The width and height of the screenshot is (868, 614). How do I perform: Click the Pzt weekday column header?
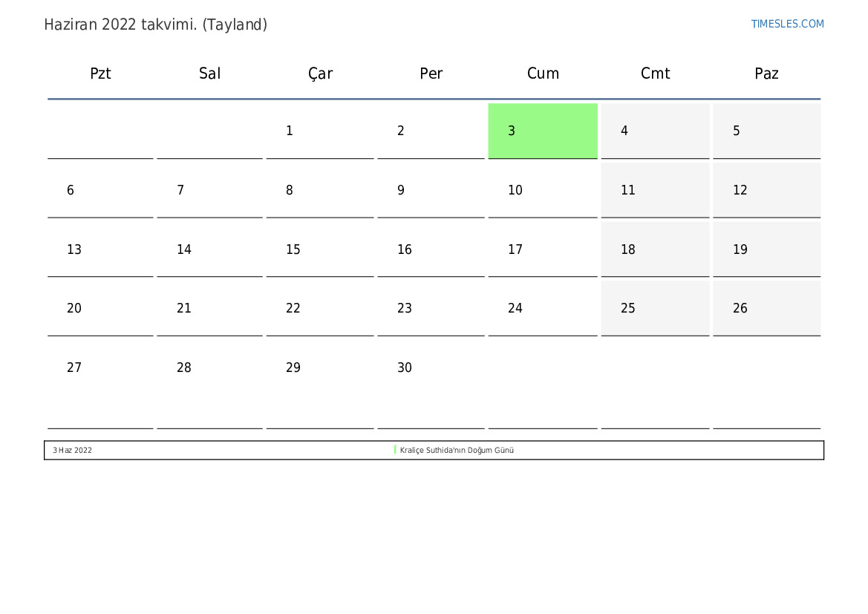point(100,74)
